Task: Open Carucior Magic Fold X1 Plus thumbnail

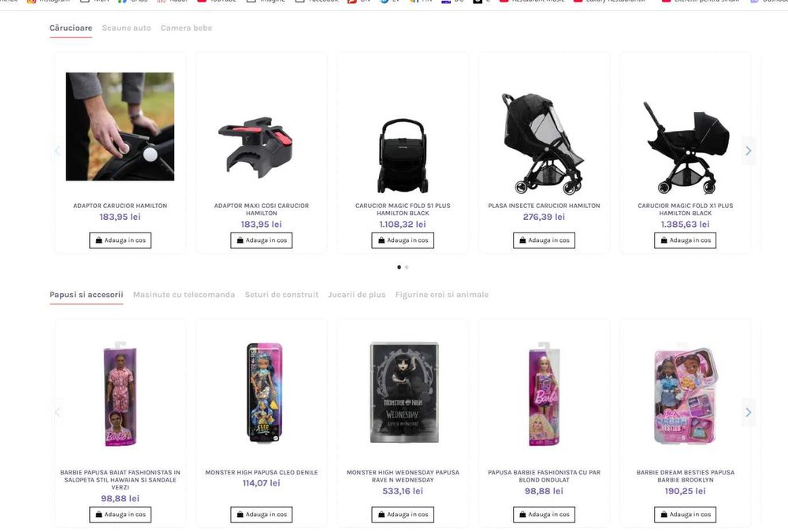Action: pos(686,147)
